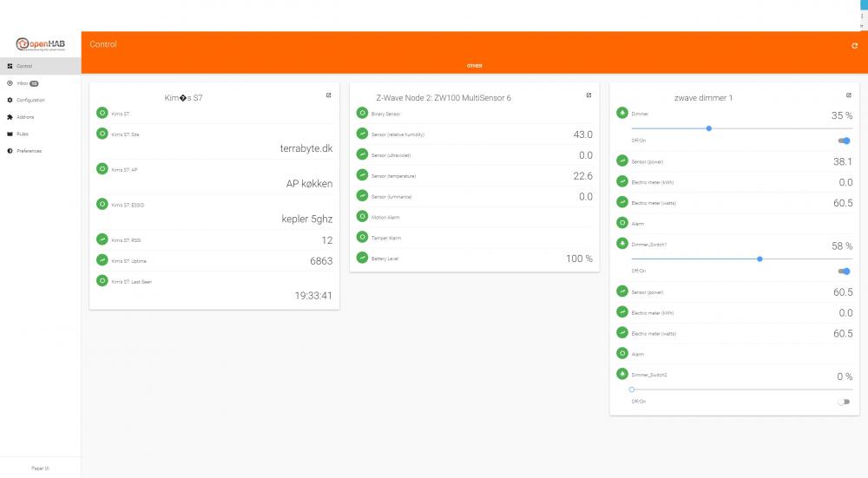Open the Inbox menu item
Screen dimensions: 868x478
[x=23, y=83]
